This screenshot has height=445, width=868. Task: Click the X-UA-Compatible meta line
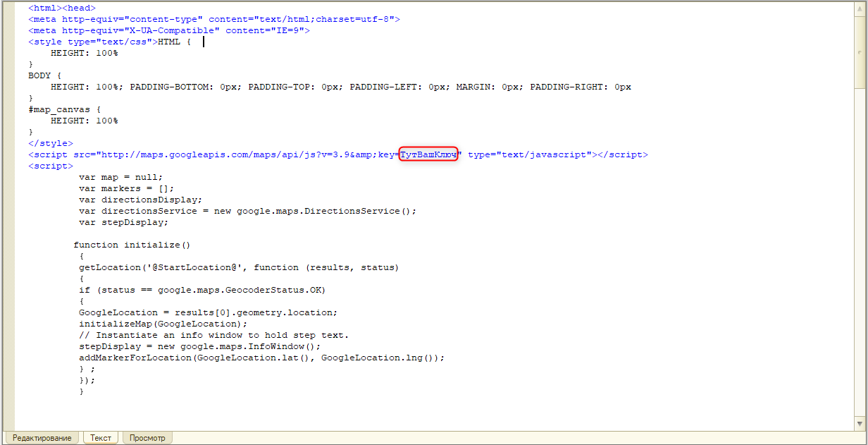pos(169,30)
